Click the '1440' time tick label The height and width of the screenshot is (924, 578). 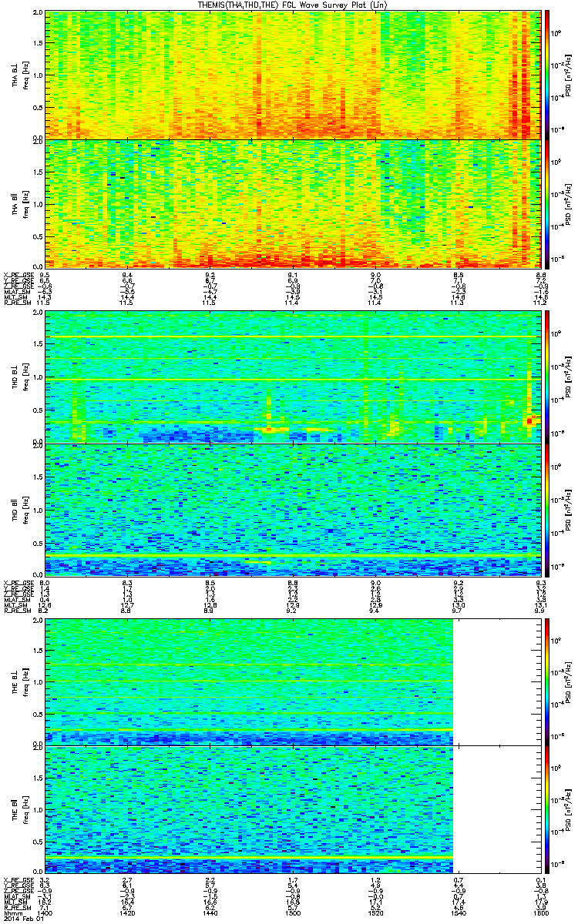click(210, 913)
